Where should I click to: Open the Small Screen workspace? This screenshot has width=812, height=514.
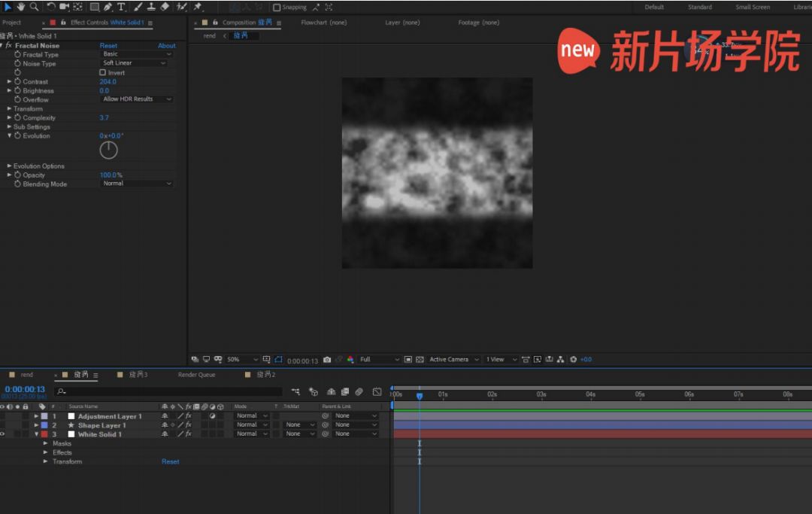(x=753, y=8)
